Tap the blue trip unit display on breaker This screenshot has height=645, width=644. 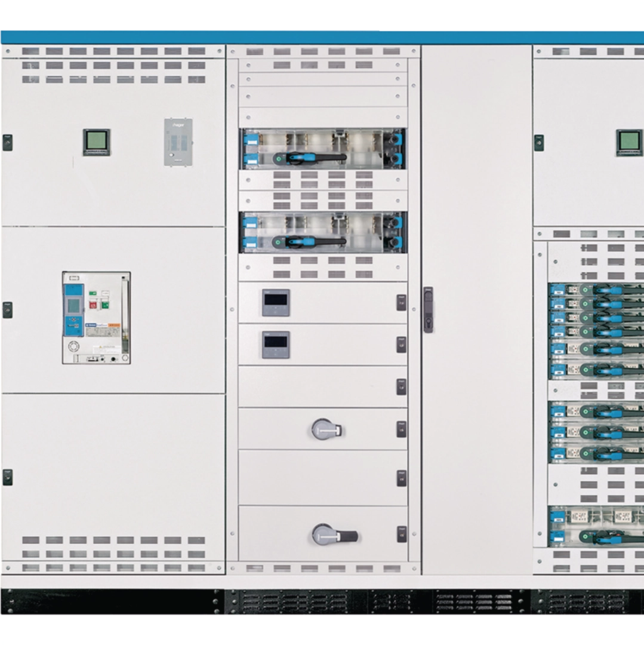click(73, 305)
